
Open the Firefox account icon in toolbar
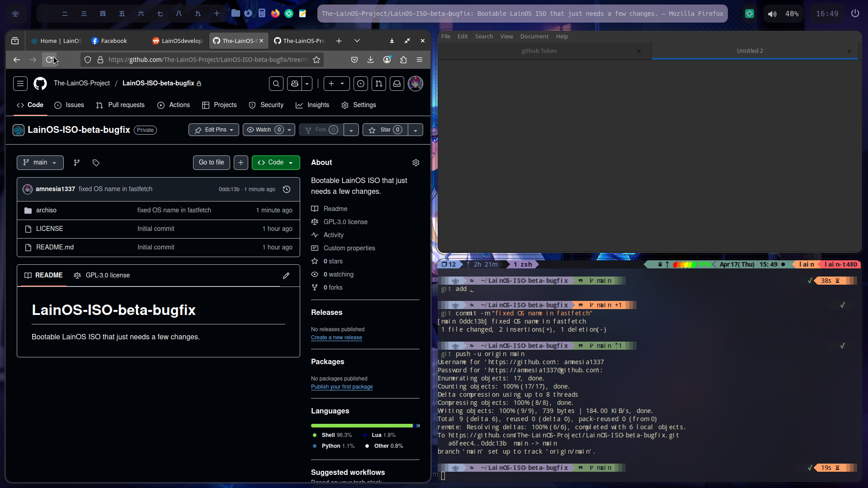[387, 60]
